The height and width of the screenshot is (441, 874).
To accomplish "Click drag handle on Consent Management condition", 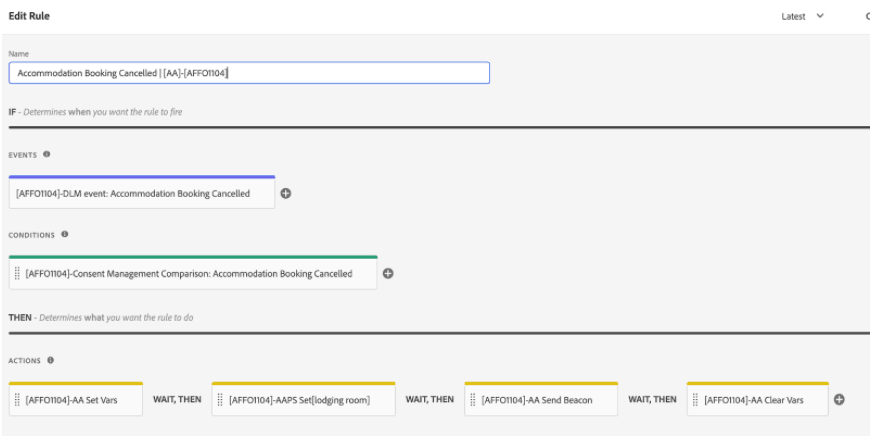I will click(18, 274).
